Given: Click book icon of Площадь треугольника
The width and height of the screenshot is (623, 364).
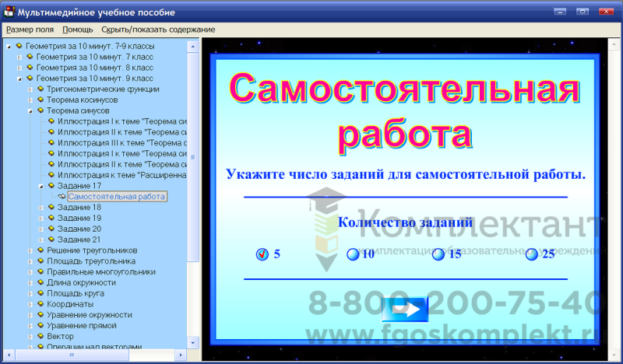Looking at the screenshot, I should (40, 260).
